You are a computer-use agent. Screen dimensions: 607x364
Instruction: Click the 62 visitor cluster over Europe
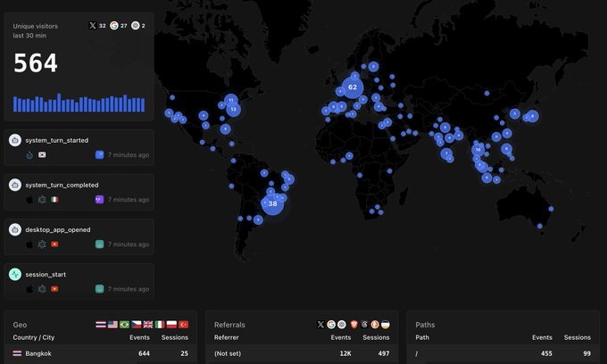[353, 87]
